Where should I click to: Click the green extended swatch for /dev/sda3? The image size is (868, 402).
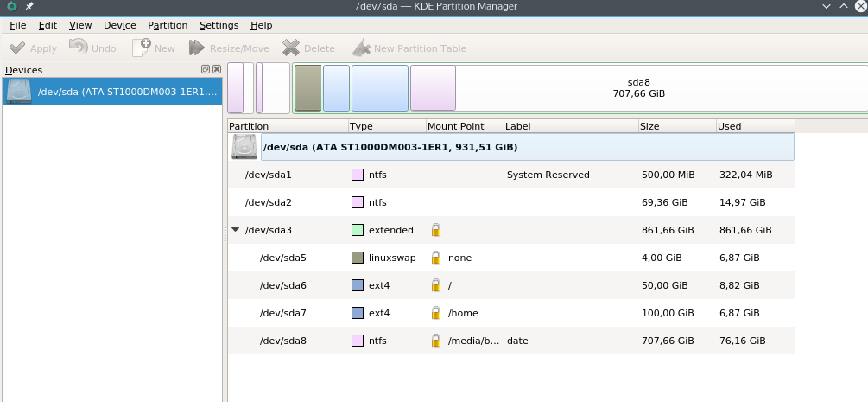point(358,230)
